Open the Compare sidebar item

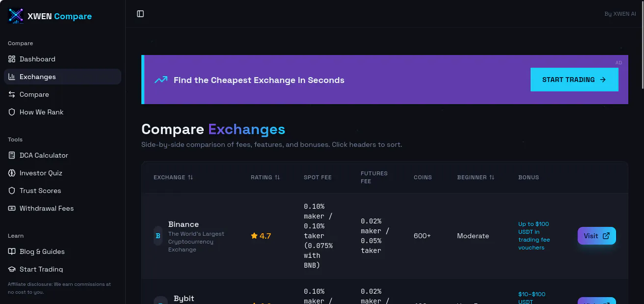(x=62, y=94)
